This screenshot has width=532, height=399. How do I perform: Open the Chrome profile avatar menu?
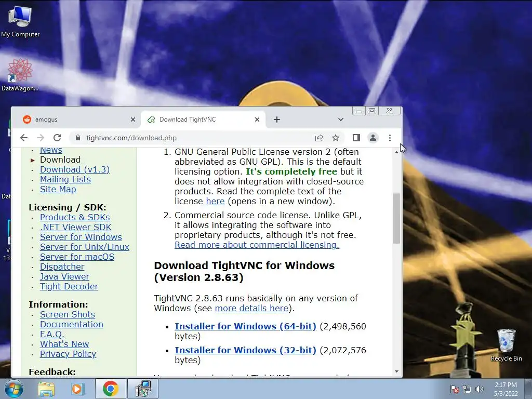(373, 138)
